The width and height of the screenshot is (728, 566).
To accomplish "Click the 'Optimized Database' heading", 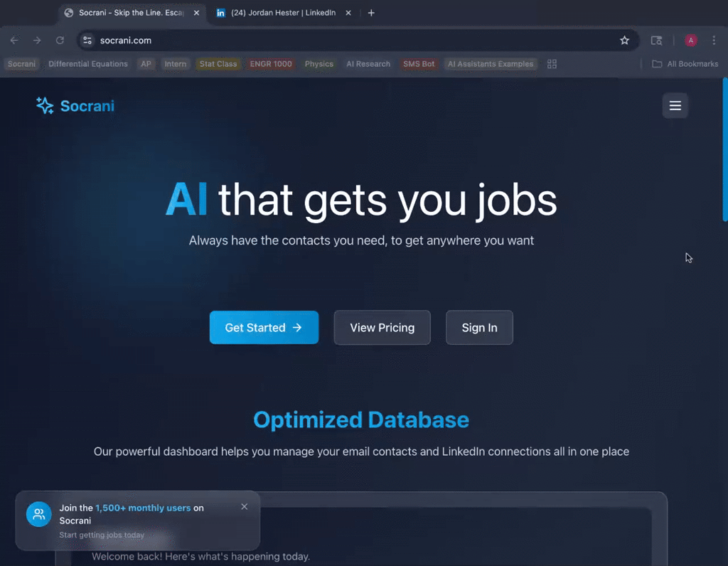I will (361, 420).
